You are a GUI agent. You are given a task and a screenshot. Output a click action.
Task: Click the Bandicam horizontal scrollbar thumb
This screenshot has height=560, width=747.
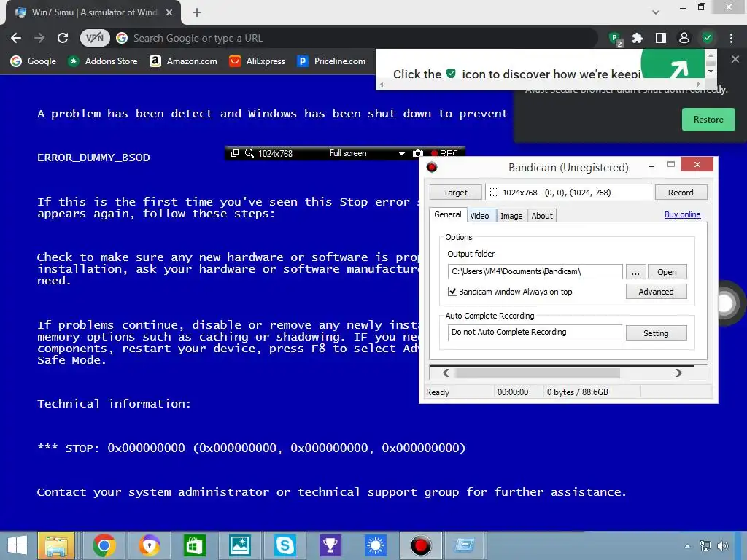coord(538,373)
